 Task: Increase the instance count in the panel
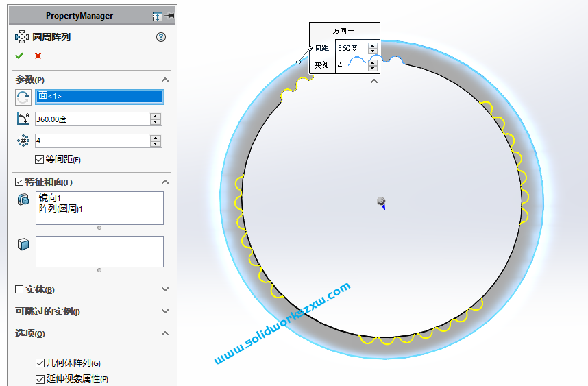pos(156,138)
